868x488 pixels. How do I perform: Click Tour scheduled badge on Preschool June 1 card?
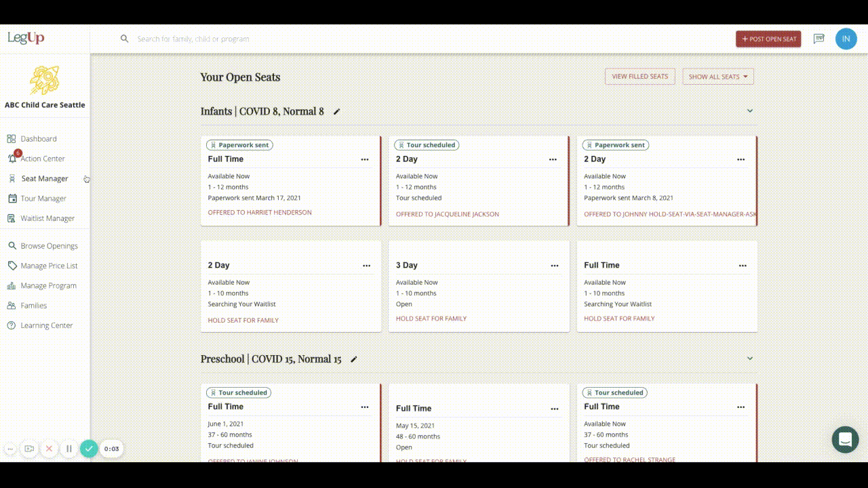pyautogui.click(x=239, y=392)
